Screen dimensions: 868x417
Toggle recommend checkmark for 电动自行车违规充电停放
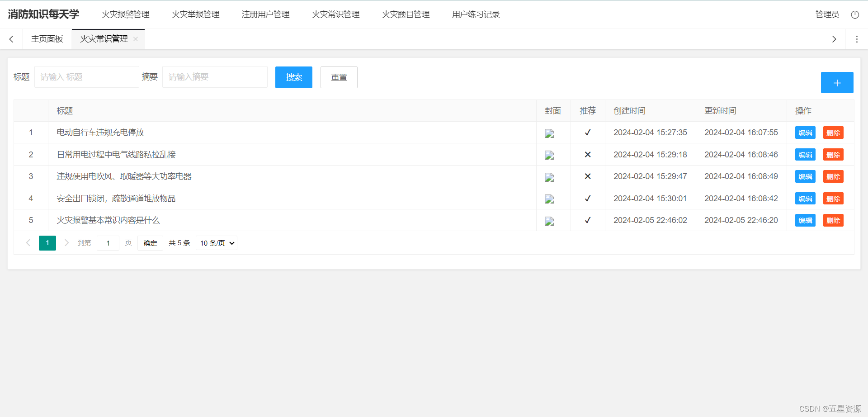tap(588, 133)
